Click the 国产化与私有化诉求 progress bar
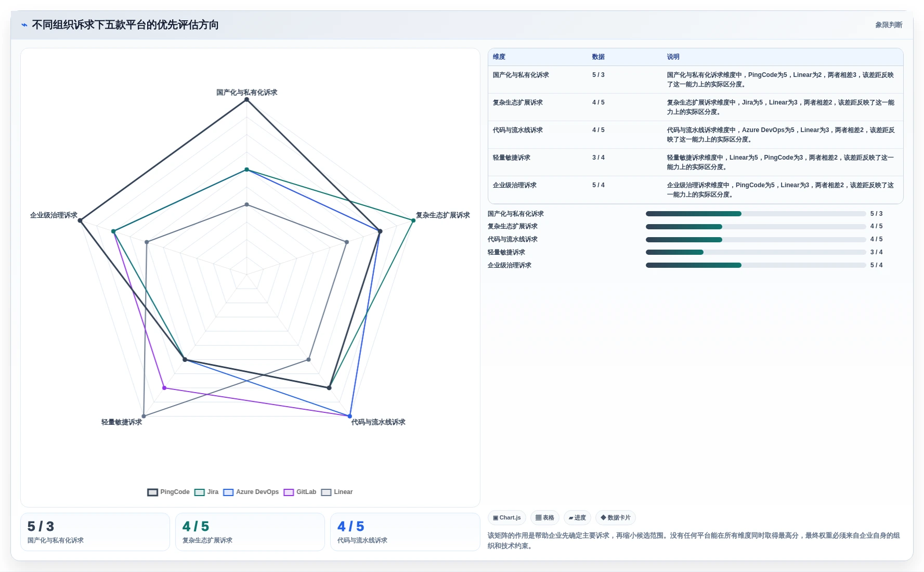The image size is (924, 572). 756,214
